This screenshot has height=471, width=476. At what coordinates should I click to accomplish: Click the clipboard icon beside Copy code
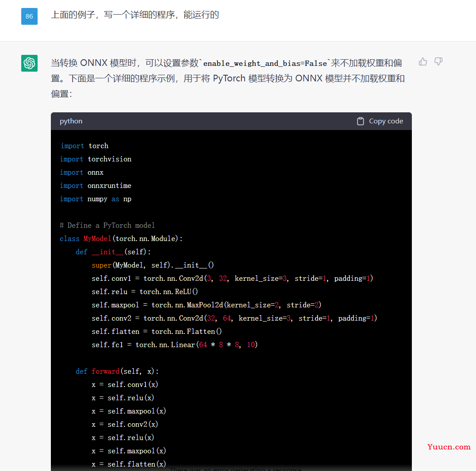[361, 121]
